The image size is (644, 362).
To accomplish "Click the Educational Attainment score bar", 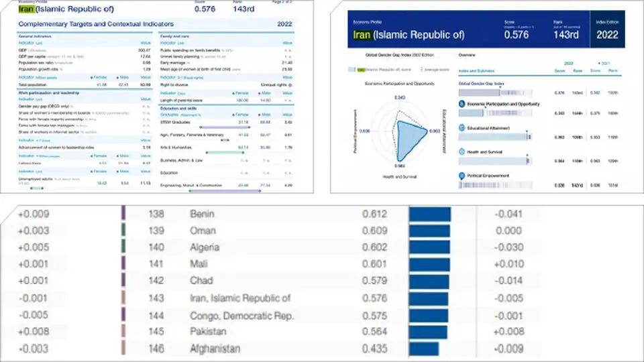I will 495,137.
